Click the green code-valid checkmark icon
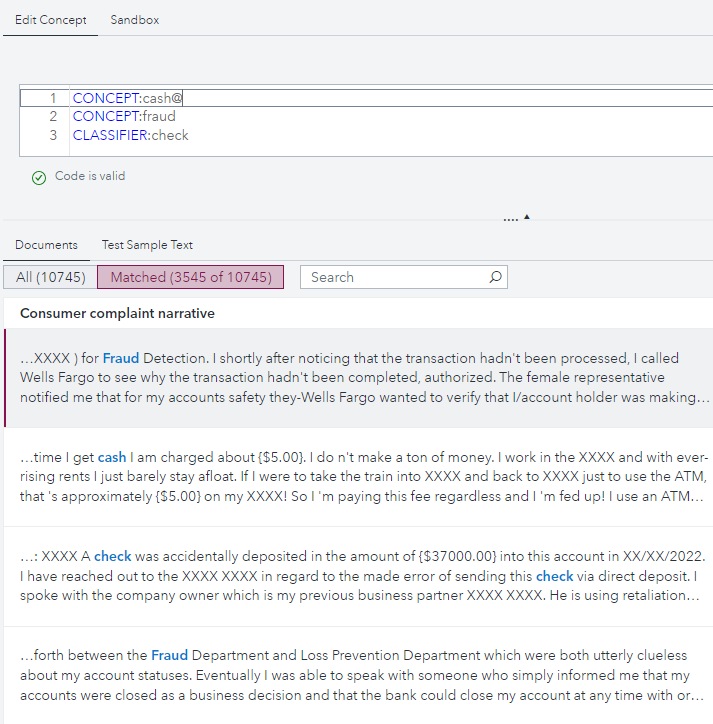Screen dimensions: 713x724 (38, 177)
